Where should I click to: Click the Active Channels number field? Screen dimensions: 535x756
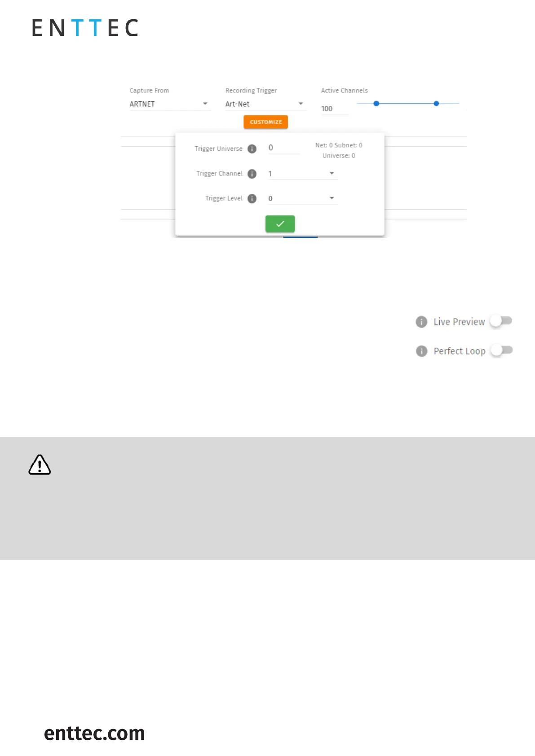[334, 109]
